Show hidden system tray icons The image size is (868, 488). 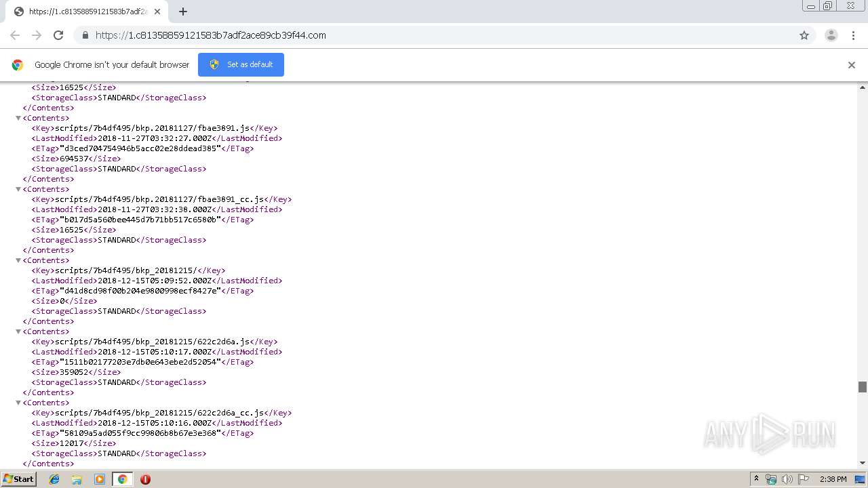pyautogui.click(x=756, y=479)
